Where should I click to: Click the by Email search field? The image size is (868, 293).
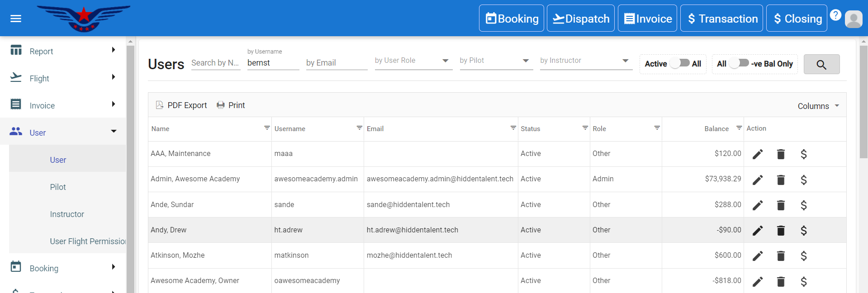[x=336, y=63]
